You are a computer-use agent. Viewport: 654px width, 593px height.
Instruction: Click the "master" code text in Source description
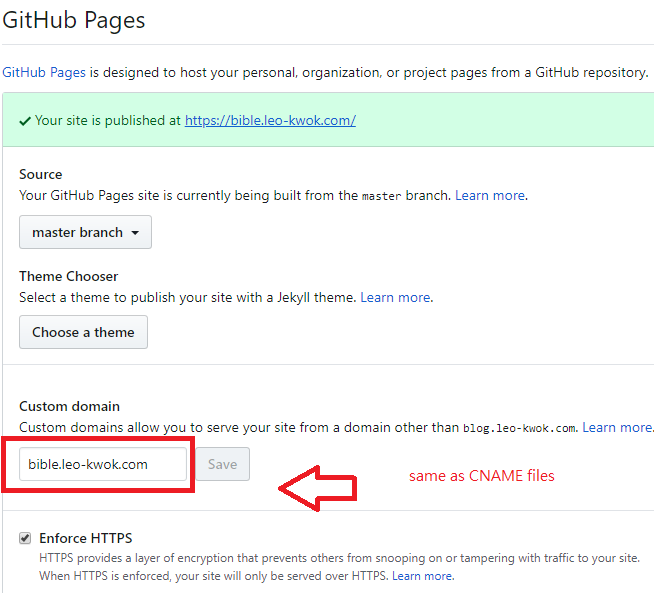(x=380, y=196)
